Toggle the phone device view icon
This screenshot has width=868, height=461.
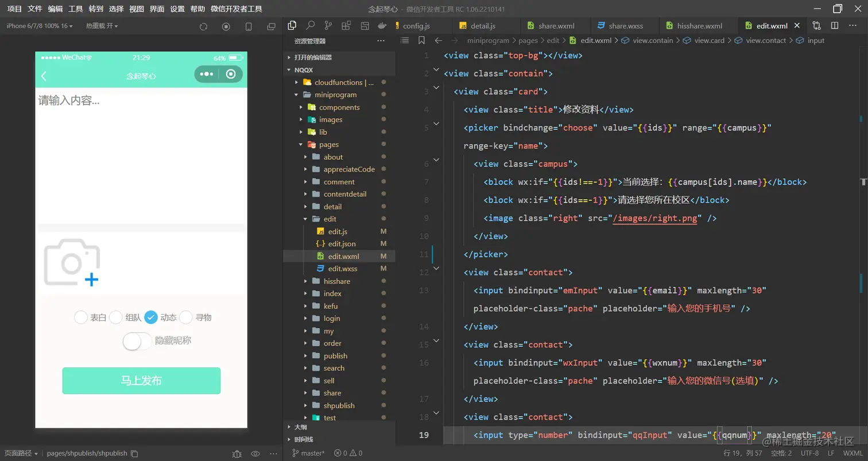click(249, 26)
